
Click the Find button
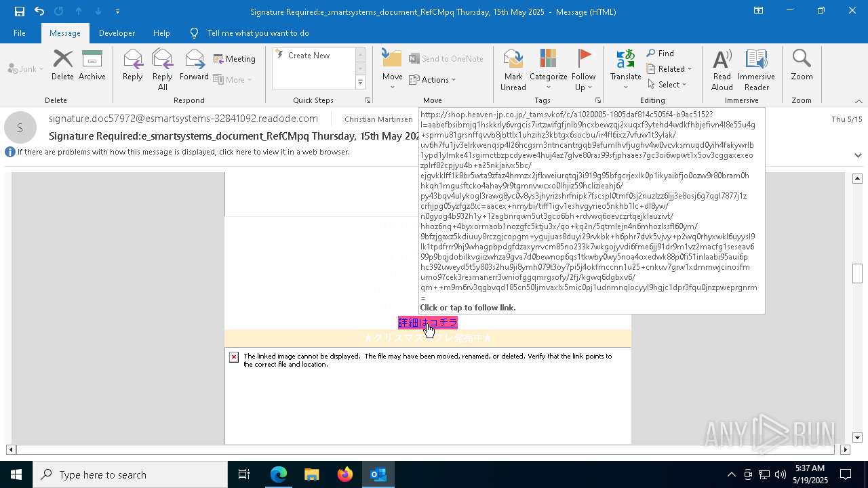click(x=660, y=54)
